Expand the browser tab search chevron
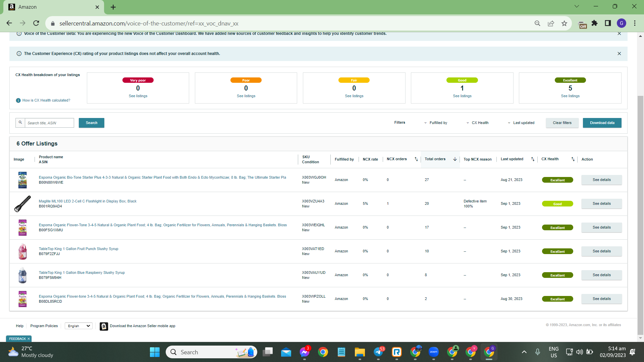Screen dimensions: 644x362 [x=577, y=6]
